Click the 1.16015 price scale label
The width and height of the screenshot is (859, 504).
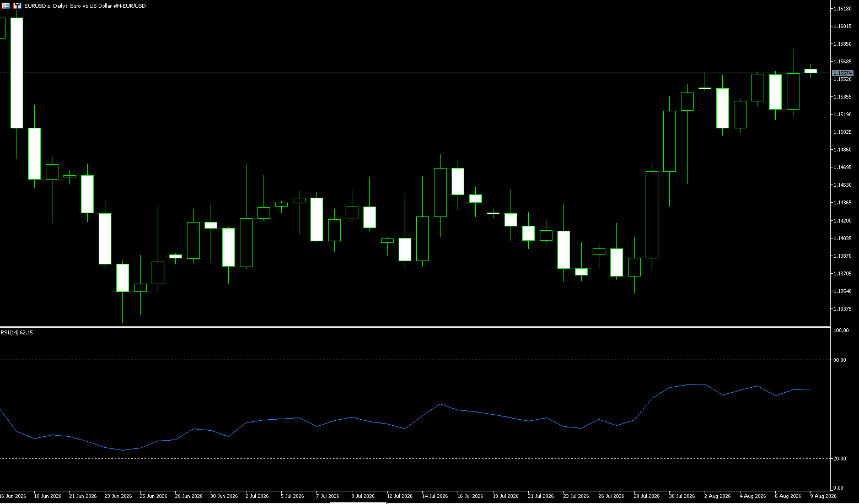842,26
